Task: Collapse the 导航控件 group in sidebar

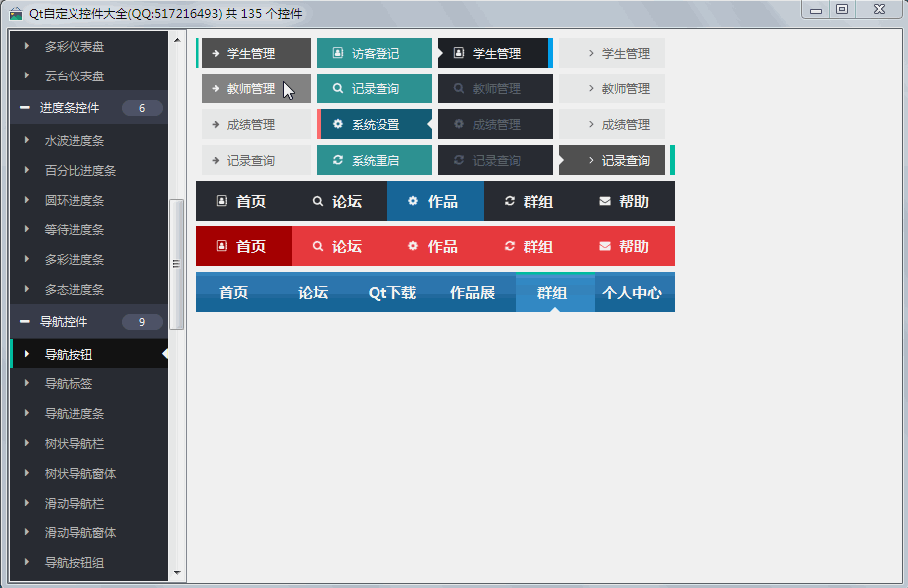Action: pos(24,322)
